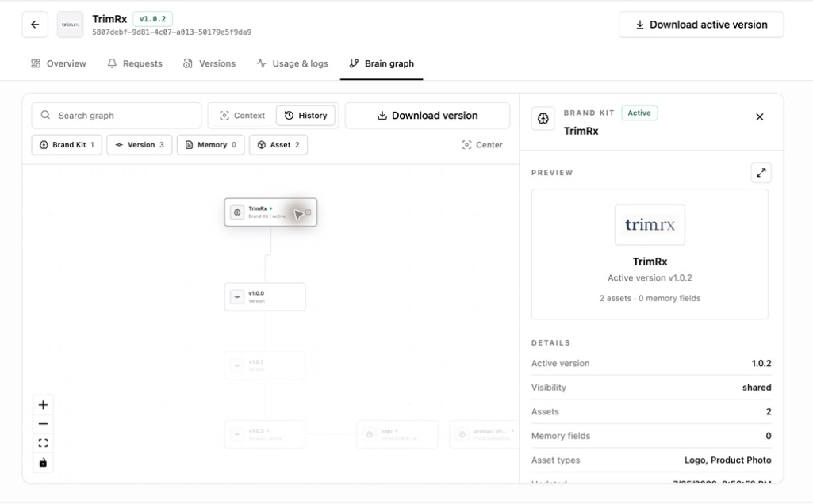This screenshot has height=504, width=813.
Task: Select the product photo asset node
Action: point(485,434)
